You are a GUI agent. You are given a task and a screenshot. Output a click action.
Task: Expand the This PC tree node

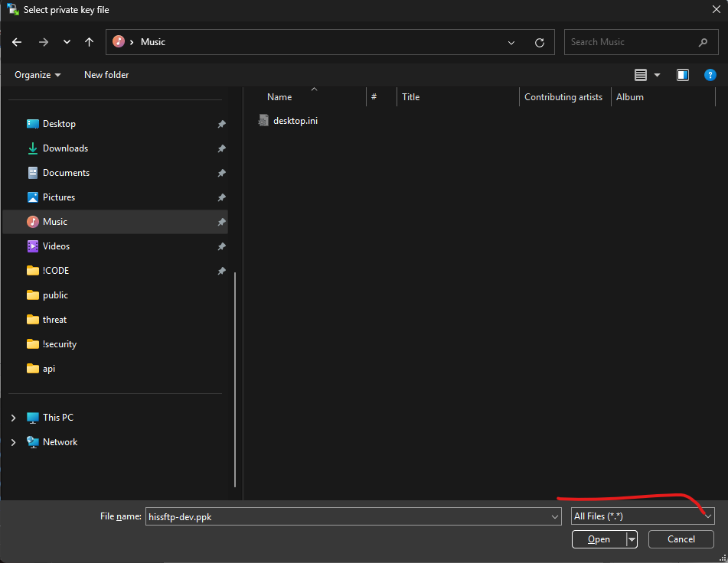pos(13,418)
